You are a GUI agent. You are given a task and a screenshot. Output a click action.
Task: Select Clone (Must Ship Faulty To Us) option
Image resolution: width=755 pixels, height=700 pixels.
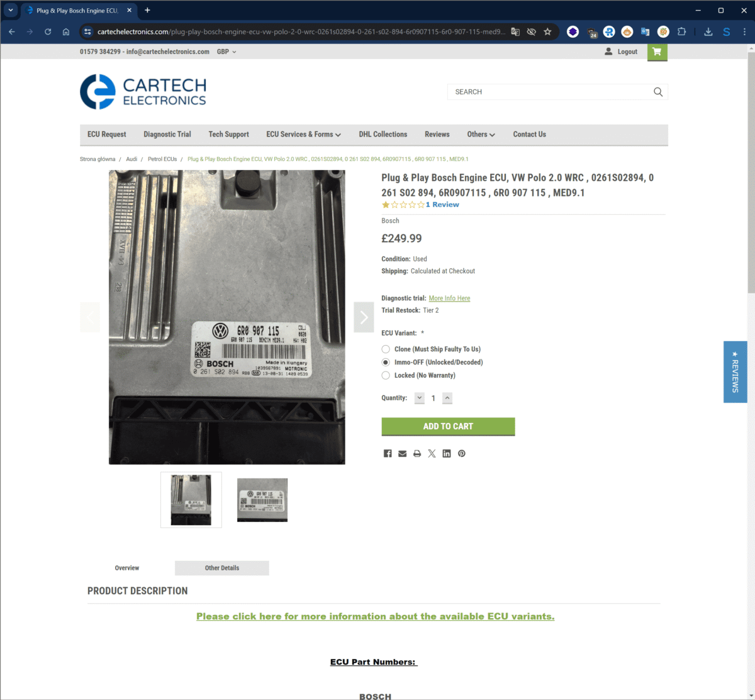pos(386,349)
